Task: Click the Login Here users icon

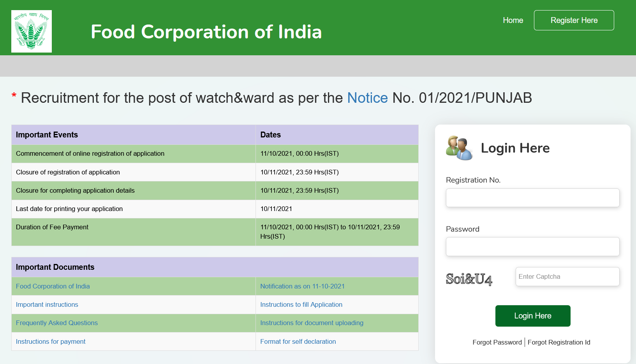Action: (459, 148)
